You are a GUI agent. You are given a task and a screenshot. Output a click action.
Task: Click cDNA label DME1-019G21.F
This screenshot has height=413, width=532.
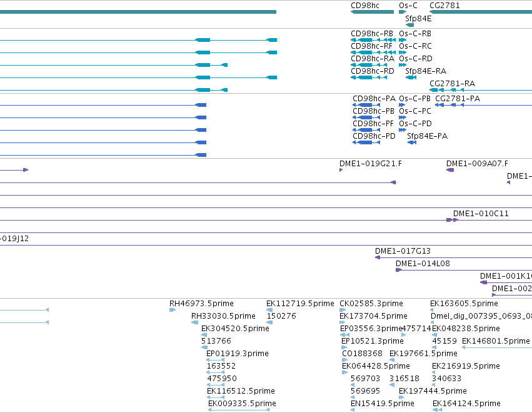click(371, 164)
